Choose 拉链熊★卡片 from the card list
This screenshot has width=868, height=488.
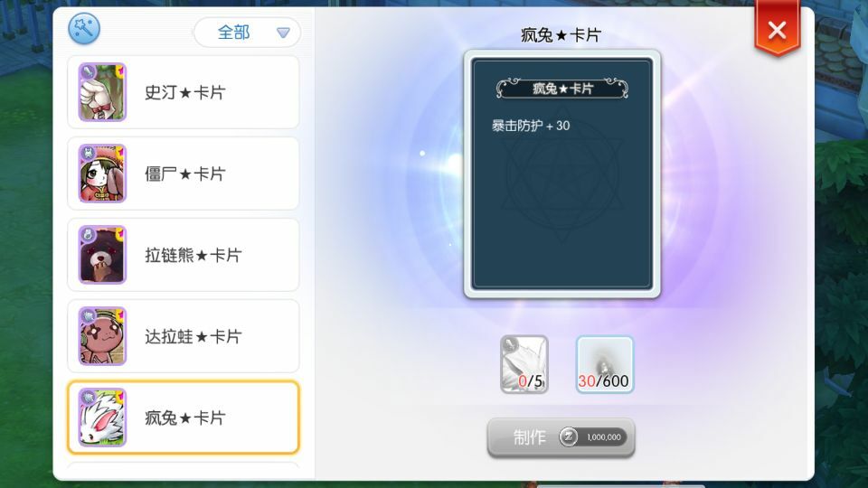(x=184, y=255)
